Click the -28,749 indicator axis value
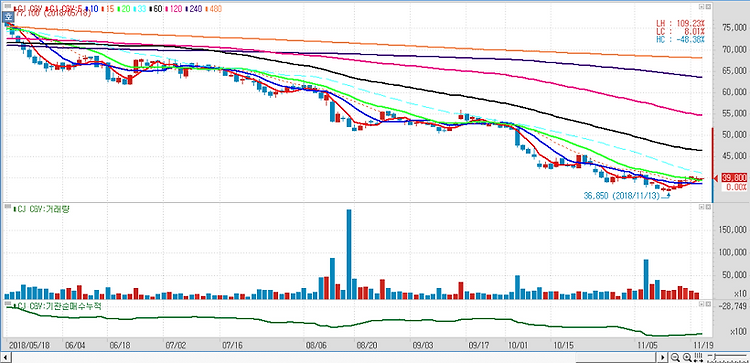The image size is (750, 363). tap(732, 307)
